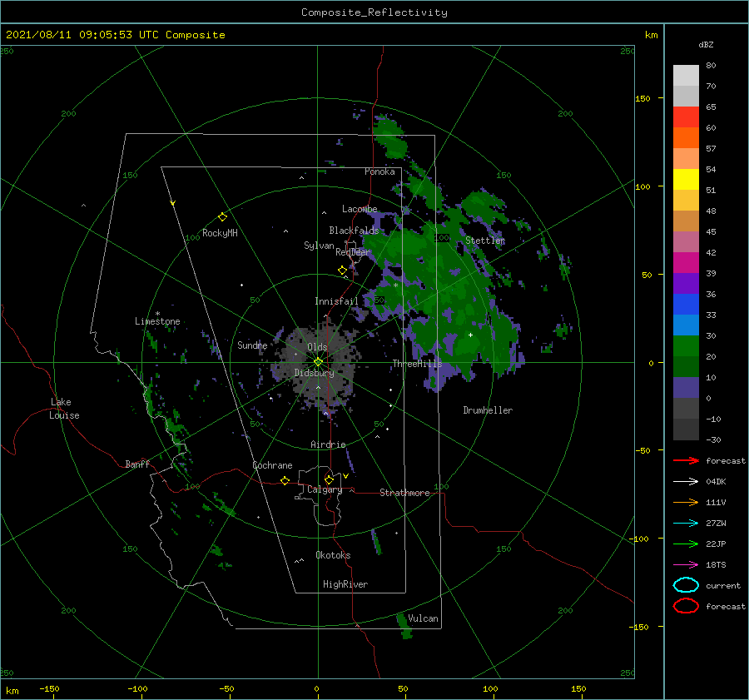Image resolution: width=749 pixels, height=700 pixels.
Task: Select the Olds label near the radar center
Action: coord(317,347)
